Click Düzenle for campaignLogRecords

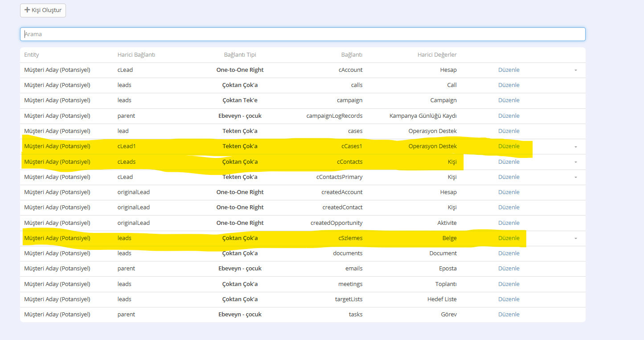click(509, 116)
